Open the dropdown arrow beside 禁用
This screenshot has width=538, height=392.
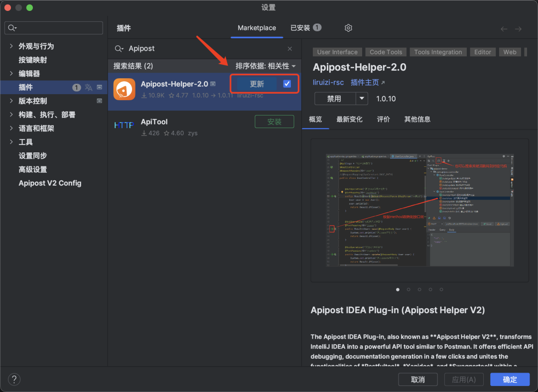click(x=362, y=99)
